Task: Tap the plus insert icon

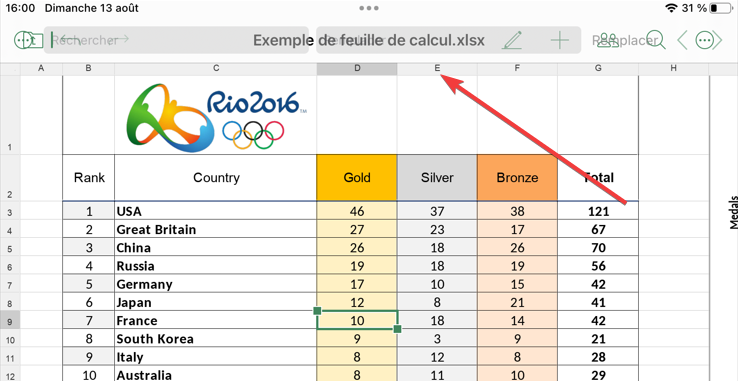Action: [x=560, y=40]
